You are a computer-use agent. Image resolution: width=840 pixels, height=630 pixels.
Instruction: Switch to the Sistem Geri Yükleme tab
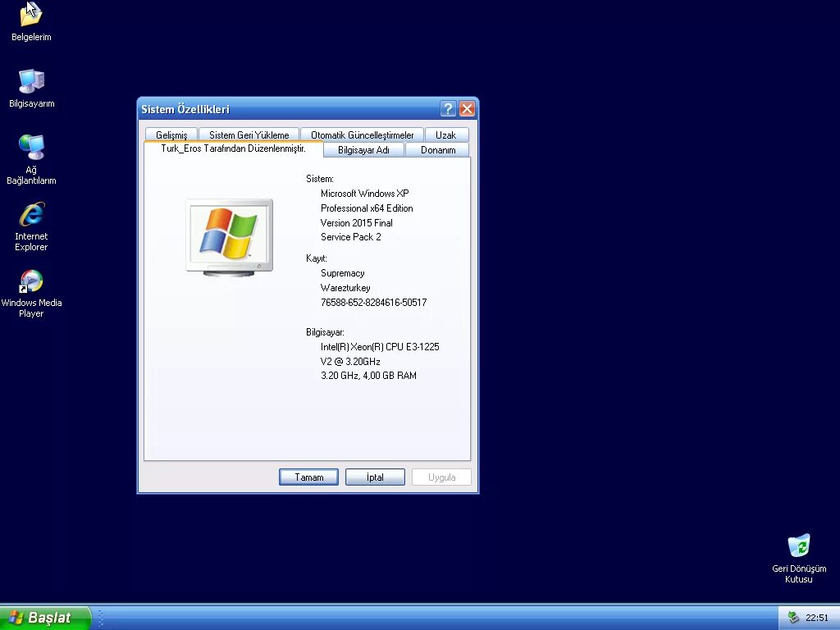249,135
